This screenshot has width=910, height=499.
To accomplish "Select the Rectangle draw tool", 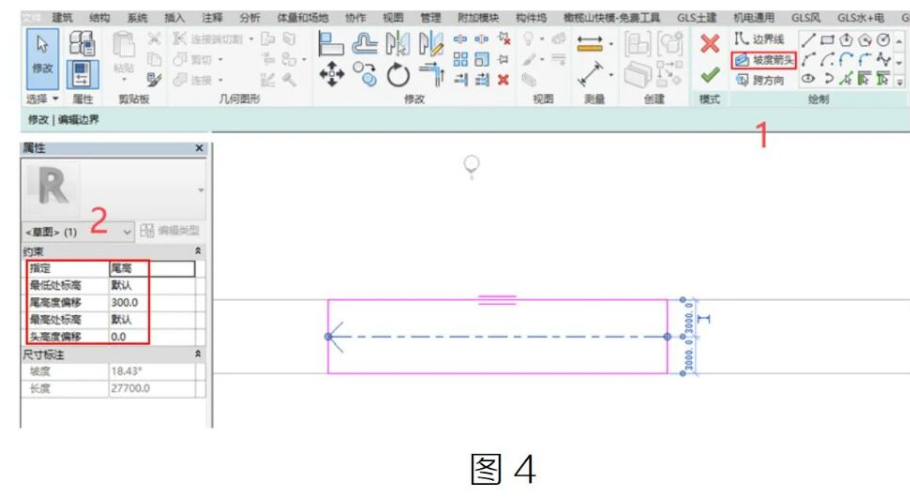I will coord(827,40).
